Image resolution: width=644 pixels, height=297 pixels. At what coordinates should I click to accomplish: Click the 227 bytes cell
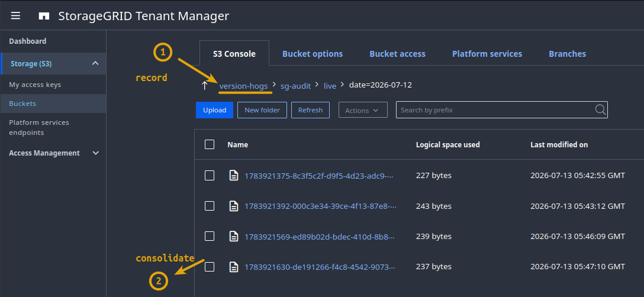[433, 175]
